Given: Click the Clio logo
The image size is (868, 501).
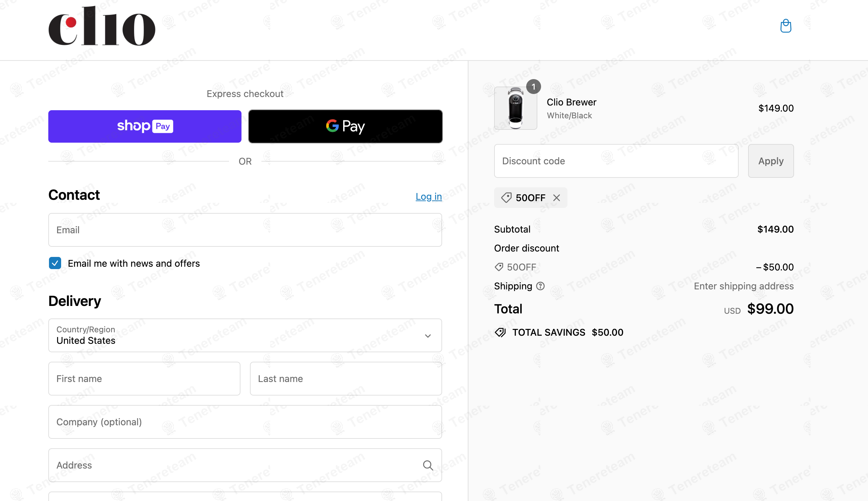Looking at the screenshot, I should [x=102, y=26].
